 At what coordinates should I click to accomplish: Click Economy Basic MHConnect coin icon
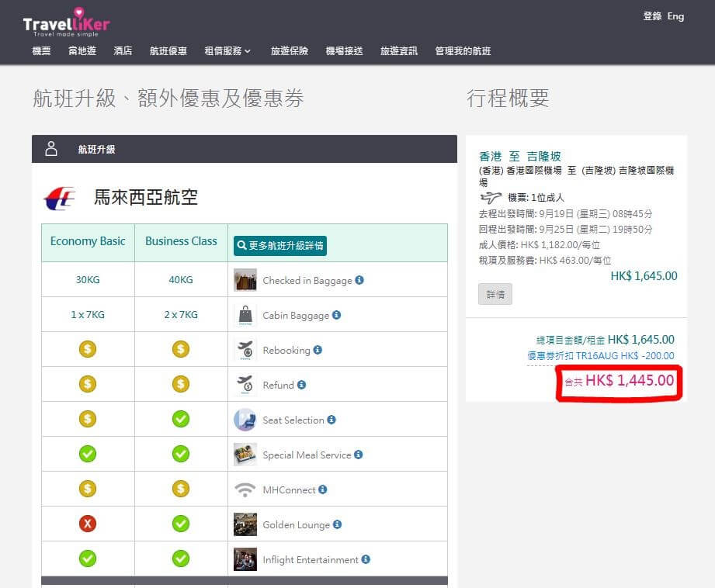pos(88,489)
